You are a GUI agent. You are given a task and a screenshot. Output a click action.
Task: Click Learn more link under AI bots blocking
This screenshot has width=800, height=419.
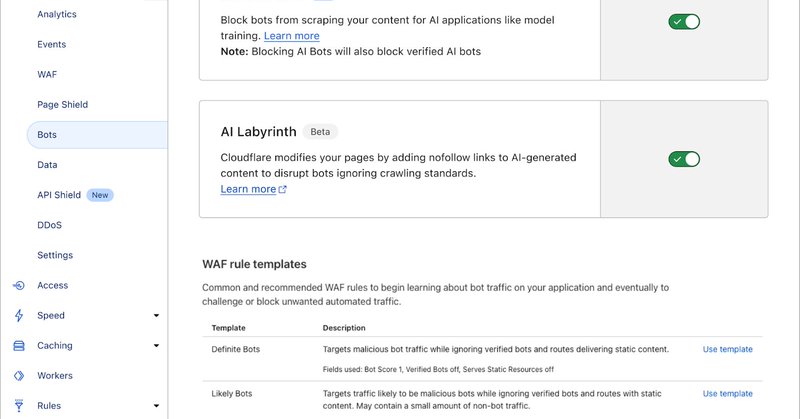click(x=291, y=36)
